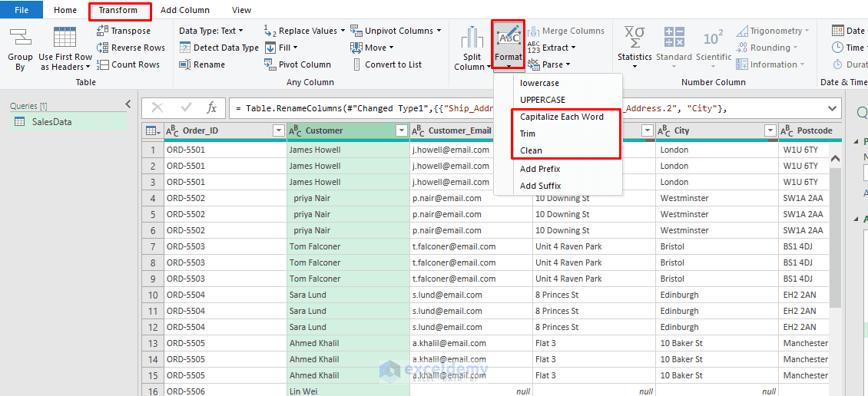The image size is (868, 396).
Task: Click the Group By icon
Action: [20, 38]
